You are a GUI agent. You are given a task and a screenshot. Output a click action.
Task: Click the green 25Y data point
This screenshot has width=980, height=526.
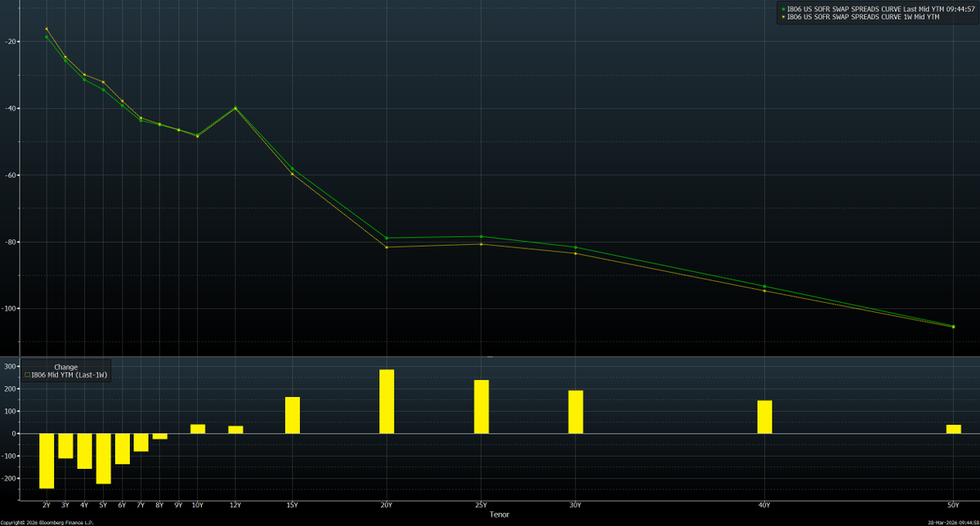tap(481, 237)
